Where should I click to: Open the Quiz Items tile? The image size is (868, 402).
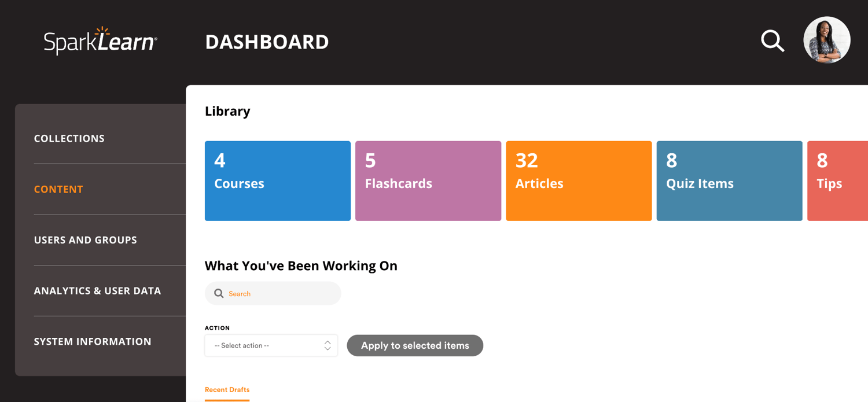[x=729, y=180]
